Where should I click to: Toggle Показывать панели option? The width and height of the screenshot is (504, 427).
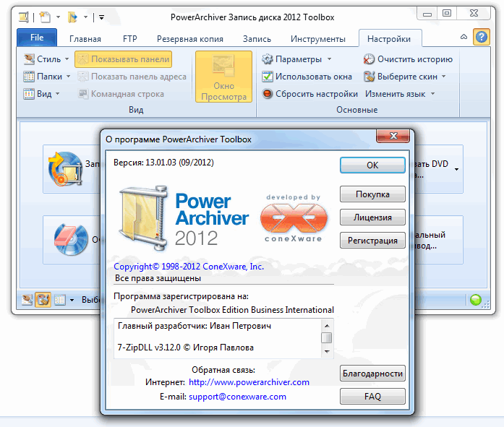pyautogui.click(x=124, y=59)
